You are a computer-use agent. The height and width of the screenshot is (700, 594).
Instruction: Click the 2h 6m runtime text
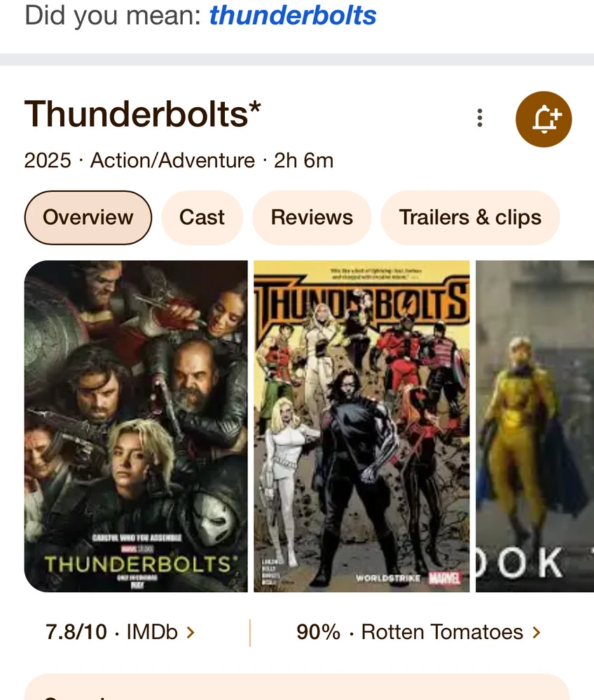click(x=303, y=160)
